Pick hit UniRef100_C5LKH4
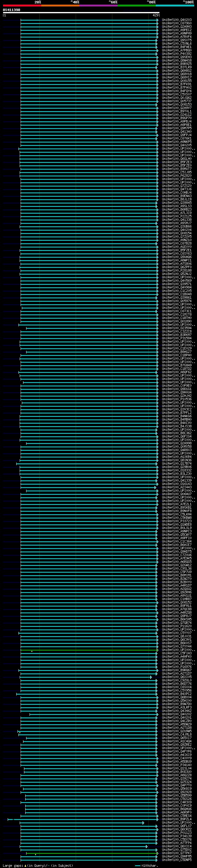The height and width of the screenshot is (868, 197). 177,515
